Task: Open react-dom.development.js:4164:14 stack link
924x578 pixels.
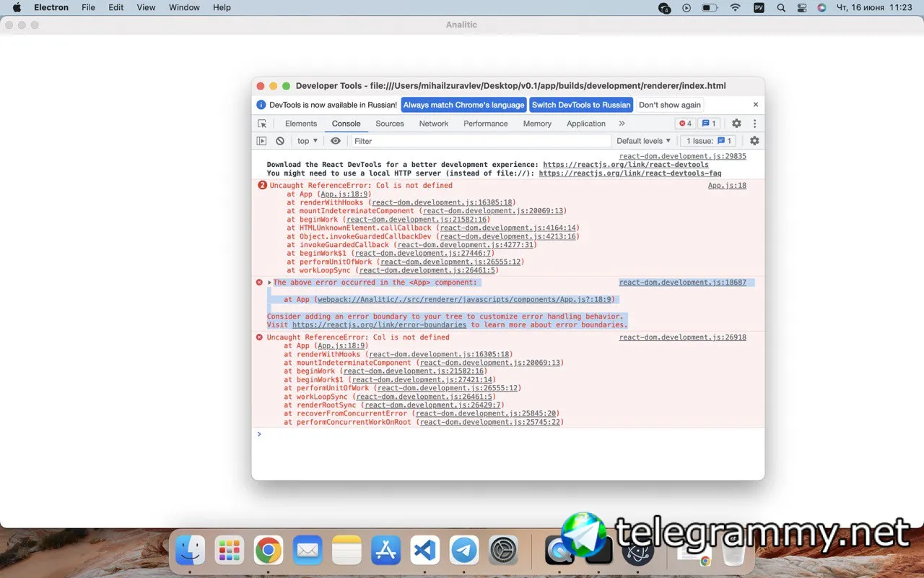Action: coord(507,228)
